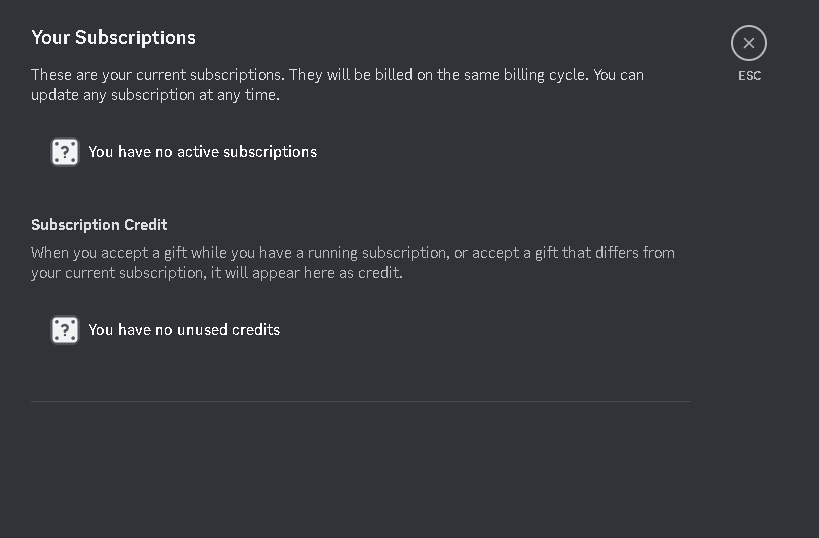Close the subscriptions settings with X button
Screen dimensions: 819x538
click(748, 43)
